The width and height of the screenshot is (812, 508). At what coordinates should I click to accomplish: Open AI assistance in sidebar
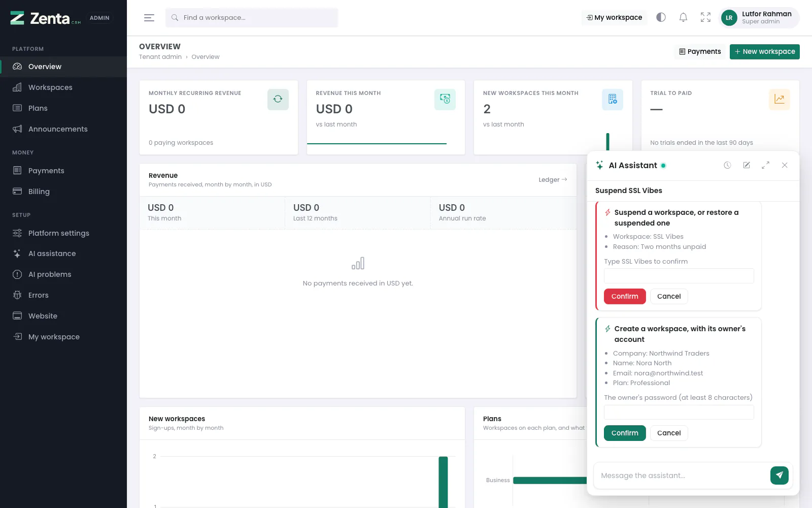pyautogui.click(x=63, y=253)
